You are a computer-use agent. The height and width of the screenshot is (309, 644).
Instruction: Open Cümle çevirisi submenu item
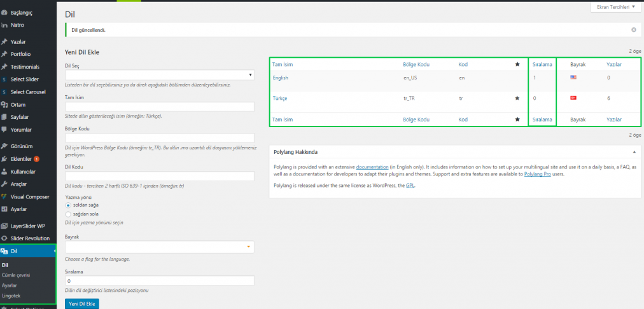pyautogui.click(x=16, y=275)
